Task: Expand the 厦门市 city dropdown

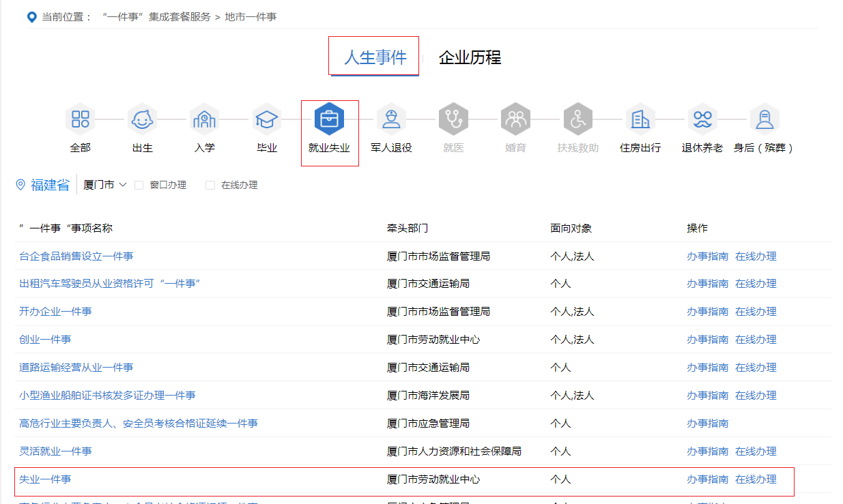Action: [x=105, y=185]
